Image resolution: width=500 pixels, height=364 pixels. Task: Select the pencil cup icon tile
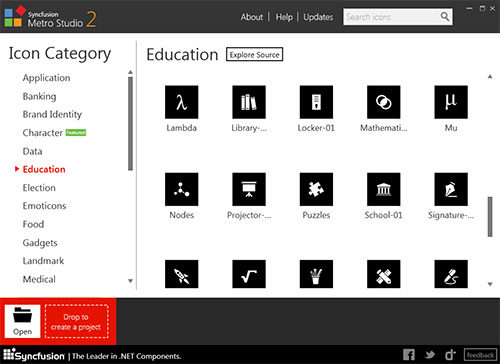tap(316, 274)
